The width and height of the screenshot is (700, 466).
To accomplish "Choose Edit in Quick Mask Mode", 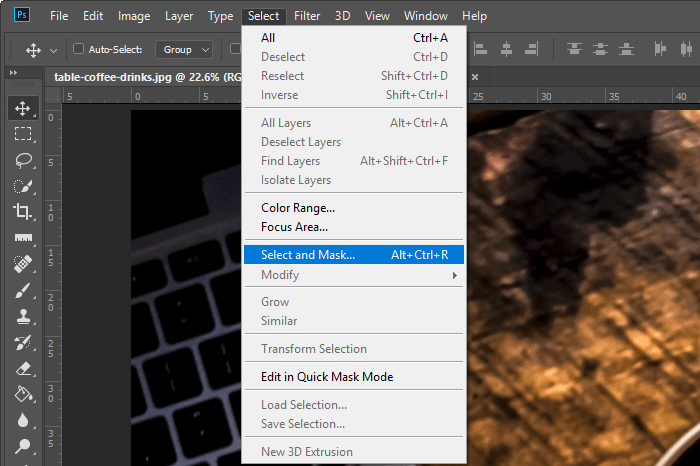I will (x=354, y=377).
